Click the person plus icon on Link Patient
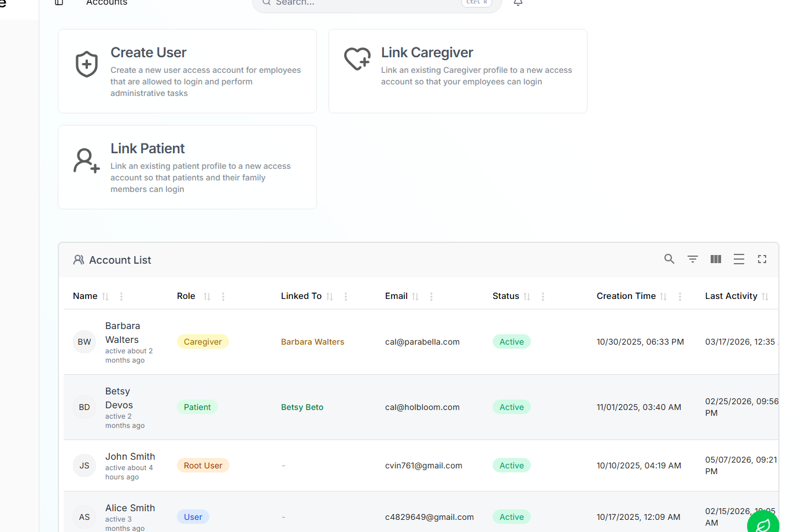This screenshot has width=798, height=532. [x=87, y=160]
